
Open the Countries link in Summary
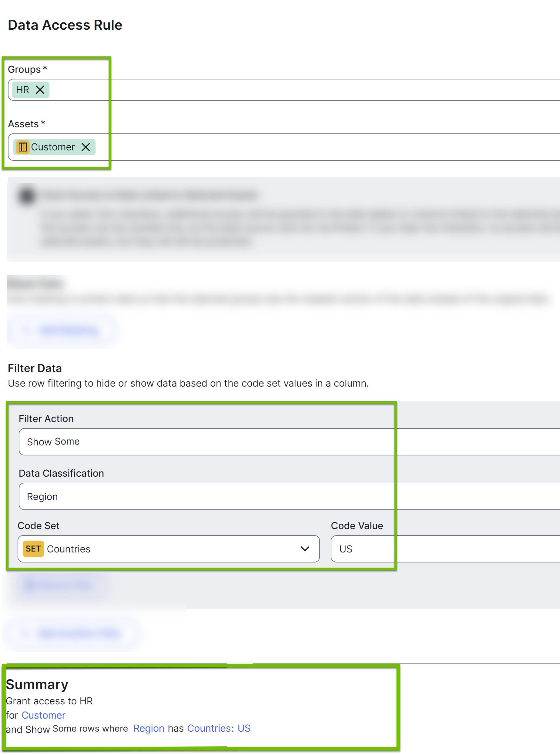pos(209,728)
